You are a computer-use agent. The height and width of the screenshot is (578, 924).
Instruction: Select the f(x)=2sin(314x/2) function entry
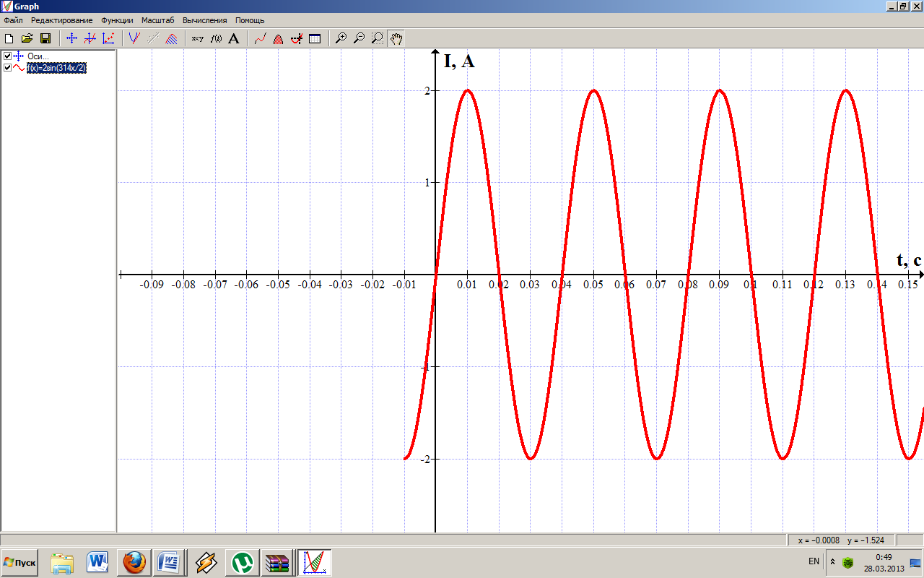(56, 68)
